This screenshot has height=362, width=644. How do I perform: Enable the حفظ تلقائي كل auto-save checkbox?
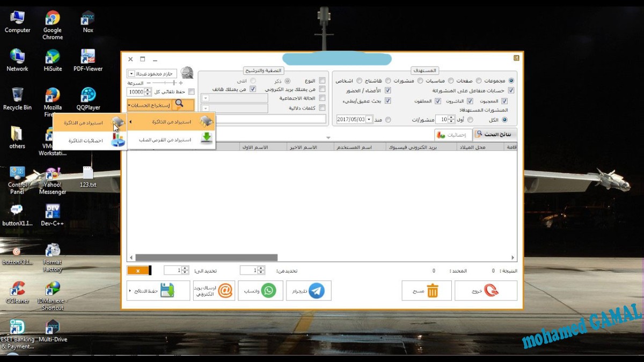(192, 92)
